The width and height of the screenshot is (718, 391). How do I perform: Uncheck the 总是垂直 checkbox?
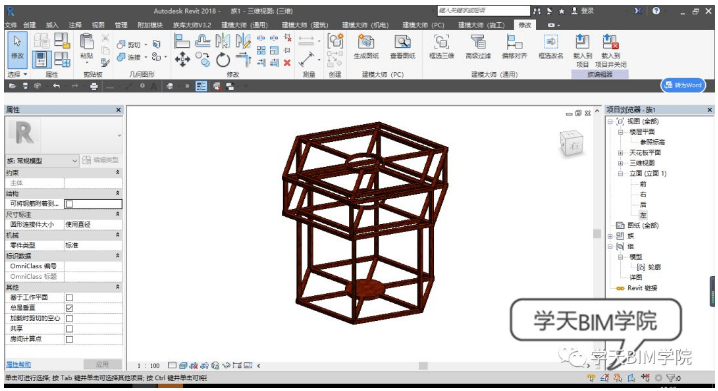click(x=69, y=308)
